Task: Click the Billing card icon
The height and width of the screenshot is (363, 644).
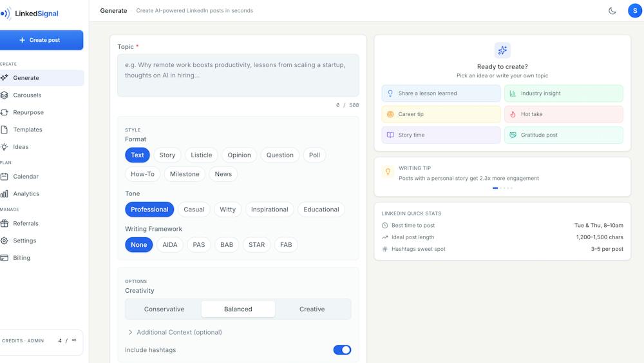Action: [5, 258]
